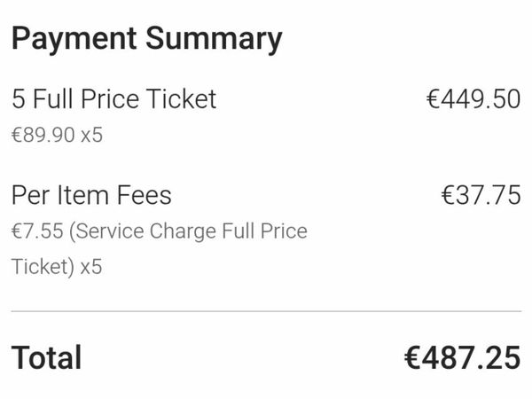Click Full Price words in the grey service charge line
The height and width of the screenshot is (399, 532).
point(264,231)
